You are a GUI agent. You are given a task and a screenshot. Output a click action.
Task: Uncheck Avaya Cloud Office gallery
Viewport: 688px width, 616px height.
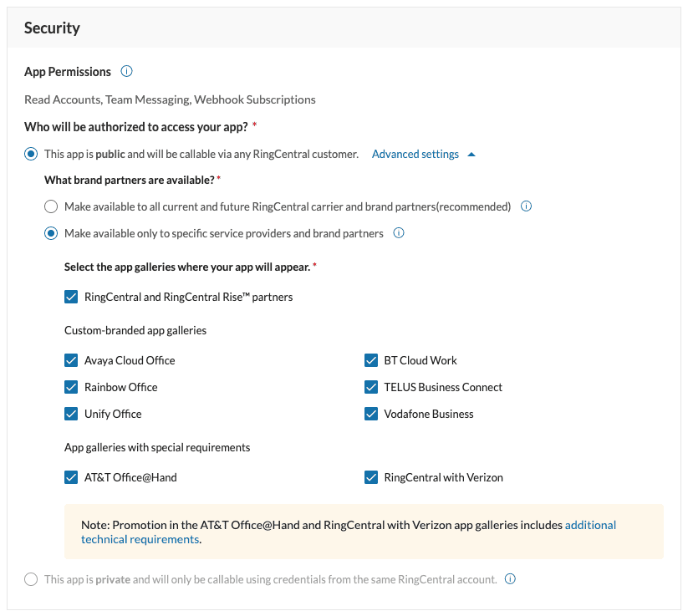tap(71, 360)
